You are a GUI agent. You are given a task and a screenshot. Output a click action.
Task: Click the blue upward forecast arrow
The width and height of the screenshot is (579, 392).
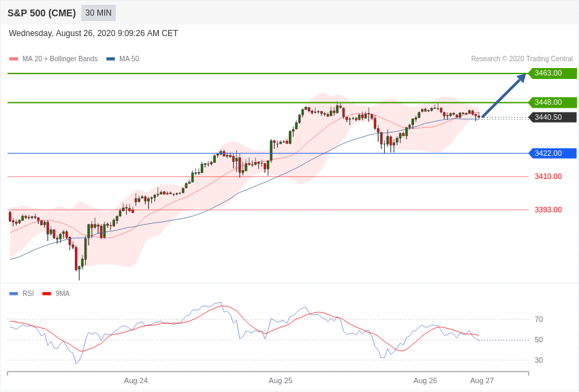point(504,95)
